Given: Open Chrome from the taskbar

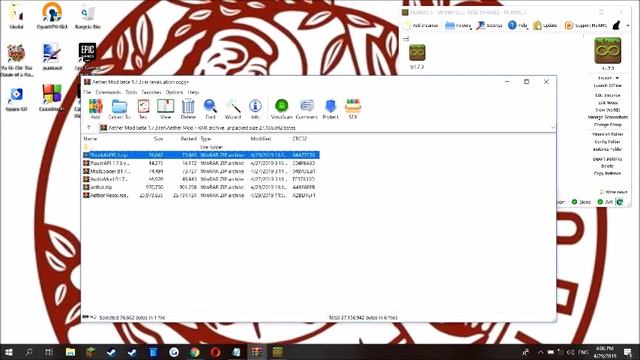Looking at the screenshot, I should [x=195, y=352].
